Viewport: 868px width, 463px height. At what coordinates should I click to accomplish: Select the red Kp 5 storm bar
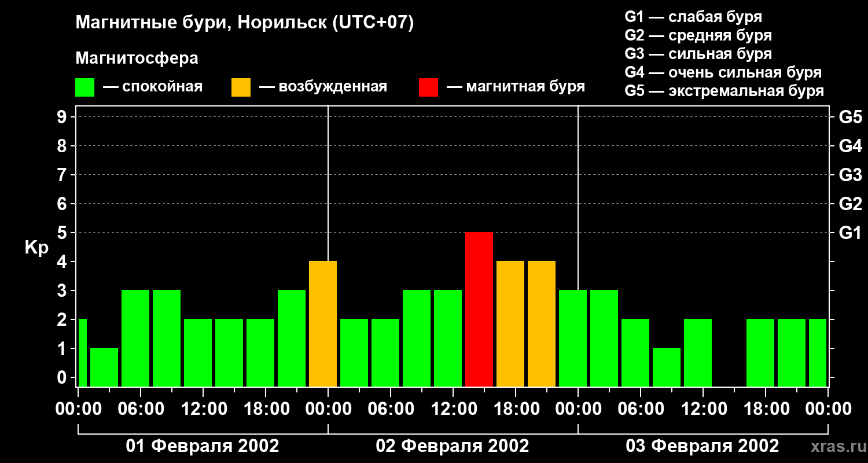point(479,309)
